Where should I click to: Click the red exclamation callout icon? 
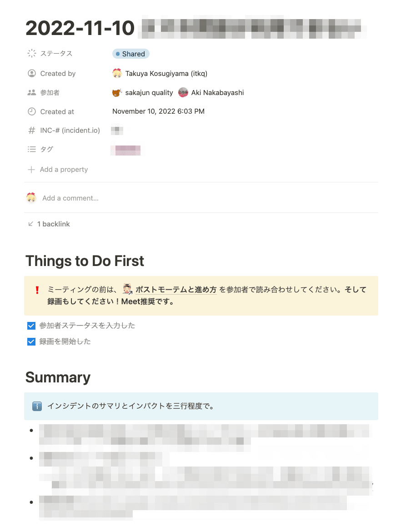click(x=37, y=290)
